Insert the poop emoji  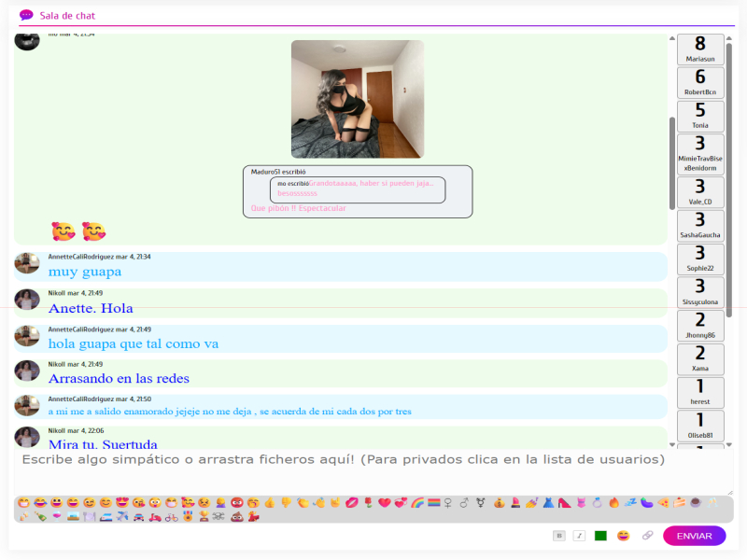click(234, 516)
